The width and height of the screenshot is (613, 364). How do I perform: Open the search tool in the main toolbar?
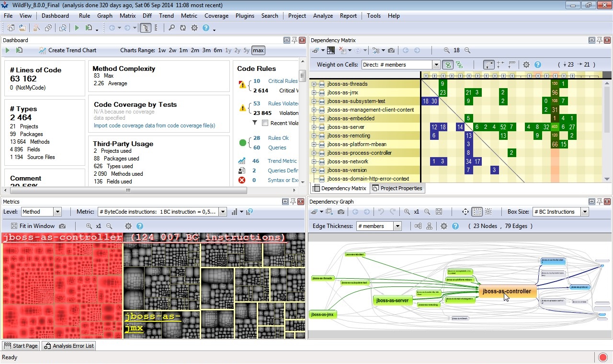pyautogui.click(x=171, y=28)
